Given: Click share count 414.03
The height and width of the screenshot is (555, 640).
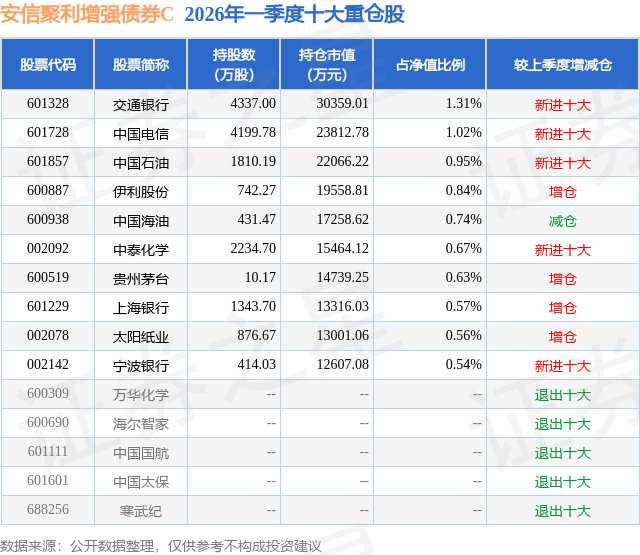Looking at the screenshot, I should coord(257,364).
